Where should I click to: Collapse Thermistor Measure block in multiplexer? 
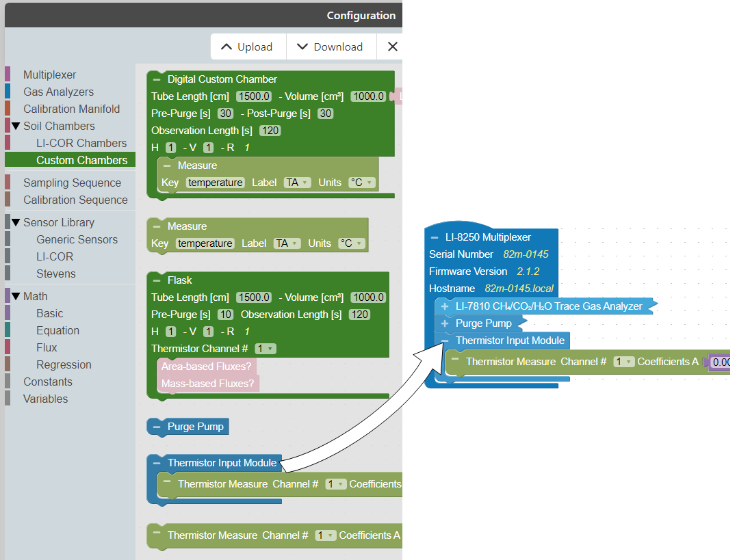click(x=455, y=360)
